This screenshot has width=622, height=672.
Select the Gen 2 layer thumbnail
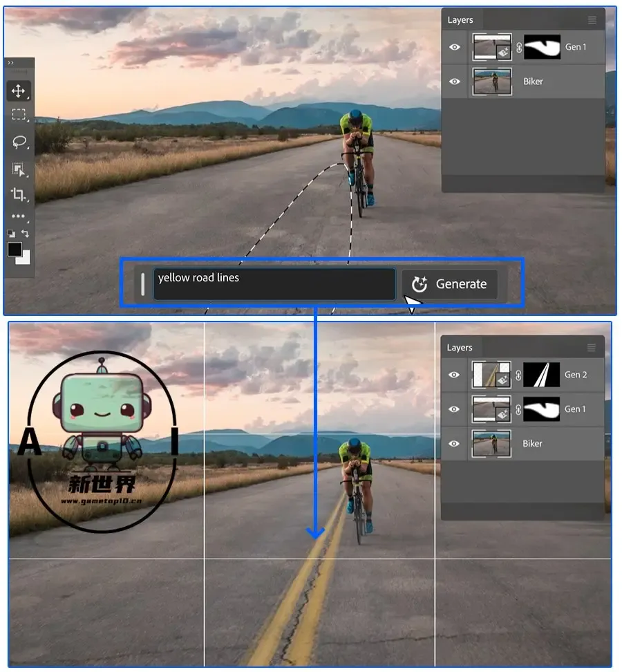tap(491, 375)
